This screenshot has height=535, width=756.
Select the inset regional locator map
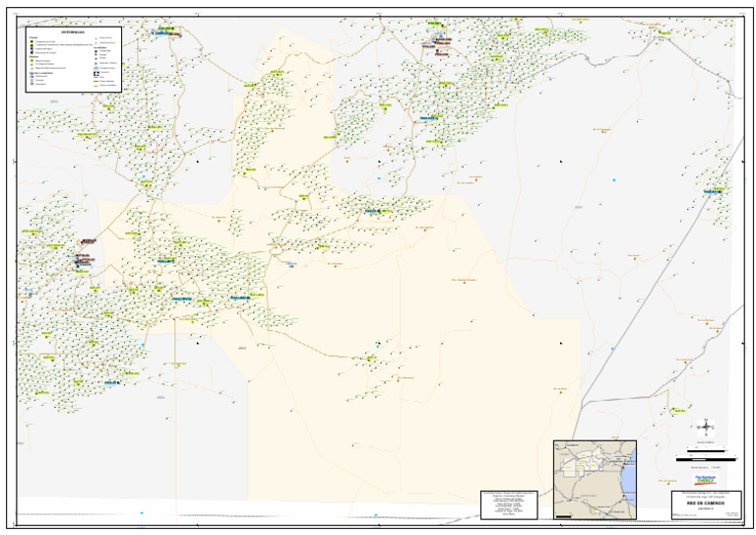[595, 480]
